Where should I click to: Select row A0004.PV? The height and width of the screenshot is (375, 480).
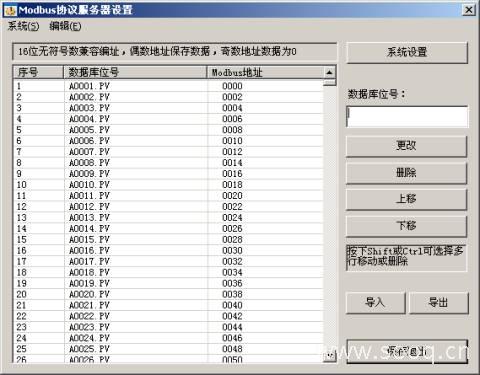pyautogui.click(x=168, y=119)
